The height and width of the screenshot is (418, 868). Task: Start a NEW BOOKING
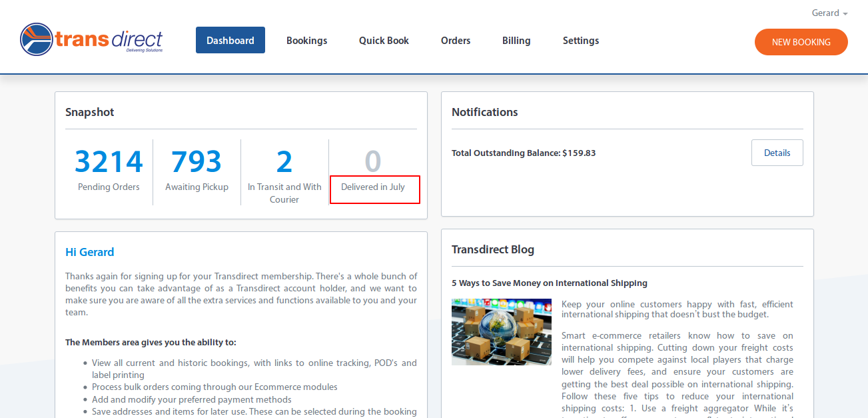(x=801, y=42)
